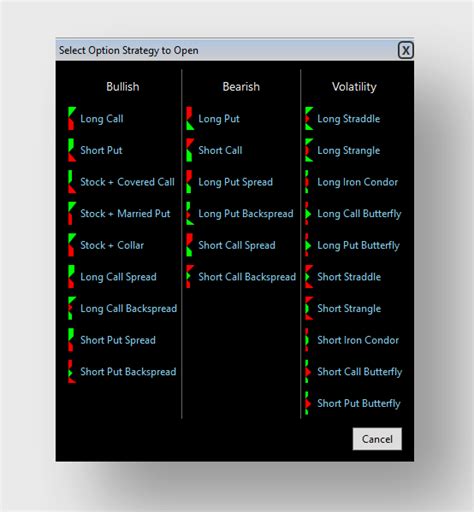Click the Stock + Covered Call payoff icon
The image size is (474, 512).
pos(72,182)
